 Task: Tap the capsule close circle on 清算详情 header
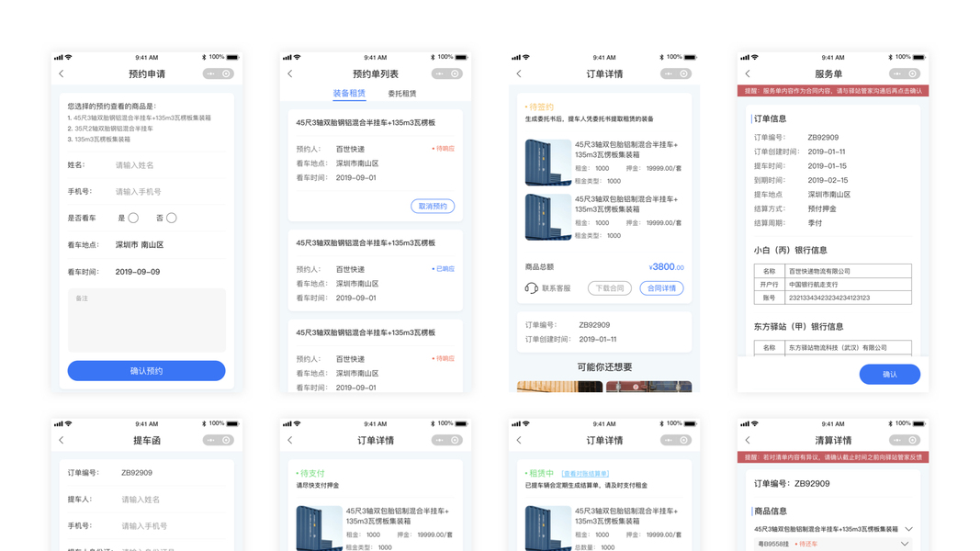[x=913, y=441]
